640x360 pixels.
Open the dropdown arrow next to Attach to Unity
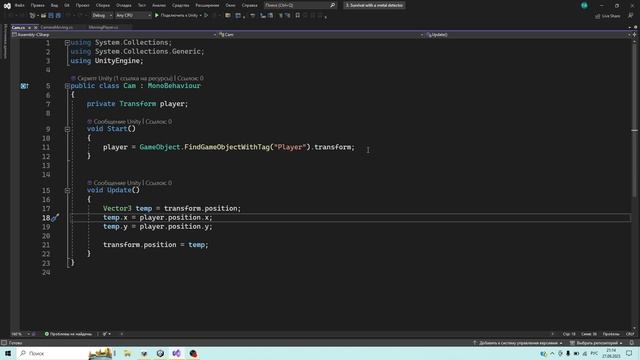(x=201, y=16)
